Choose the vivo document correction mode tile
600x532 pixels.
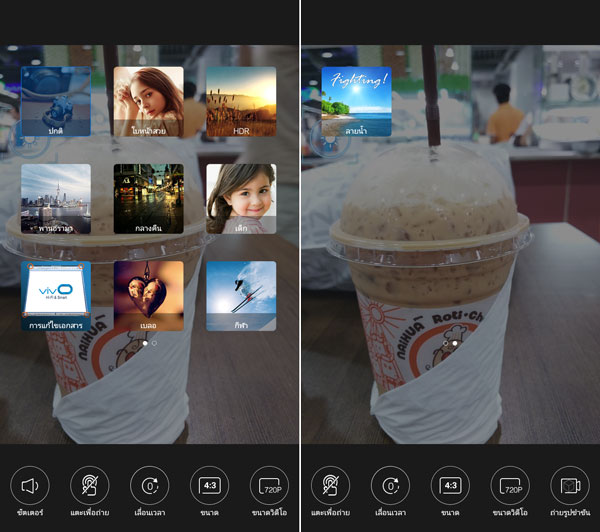point(56,296)
